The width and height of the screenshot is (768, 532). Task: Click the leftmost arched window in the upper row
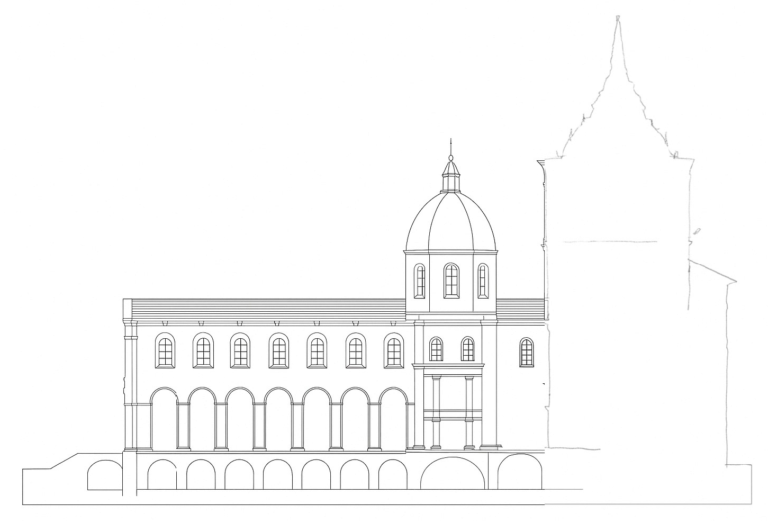pos(165,350)
